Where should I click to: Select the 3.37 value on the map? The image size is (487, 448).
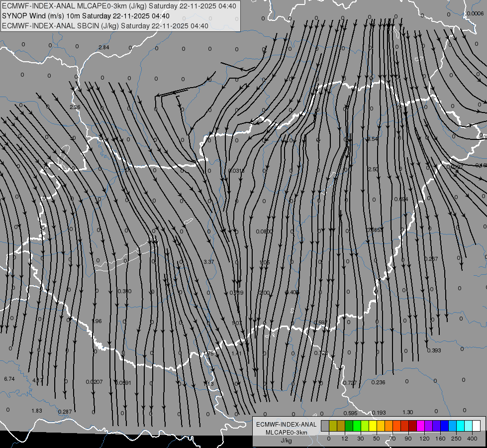coord(209,262)
